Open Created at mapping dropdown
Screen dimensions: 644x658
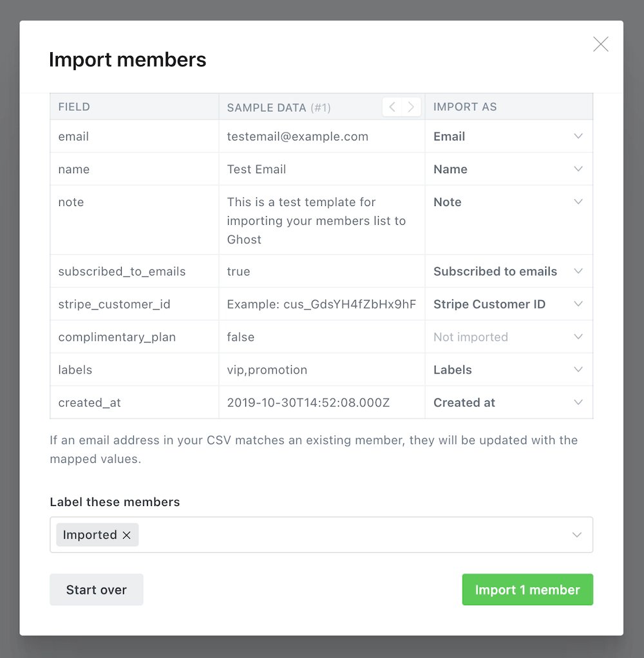point(508,402)
